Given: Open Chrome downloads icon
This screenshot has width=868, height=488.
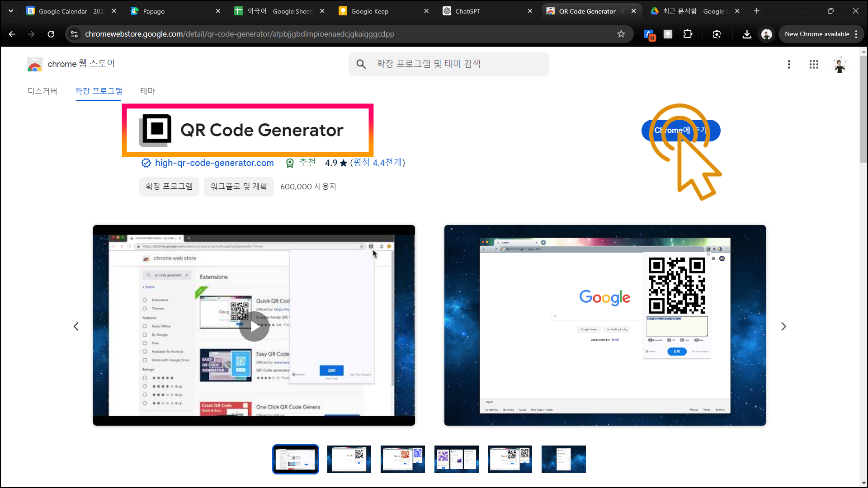Looking at the screenshot, I should click(747, 34).
